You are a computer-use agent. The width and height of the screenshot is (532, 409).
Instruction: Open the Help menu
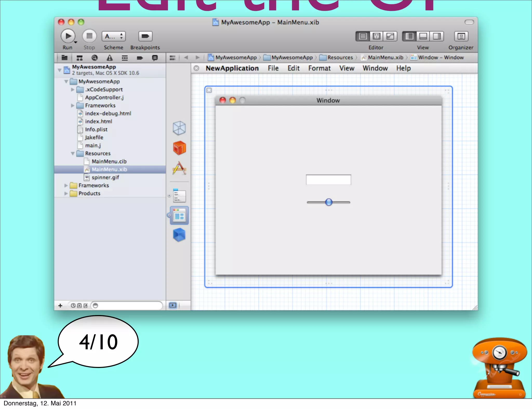403,68
